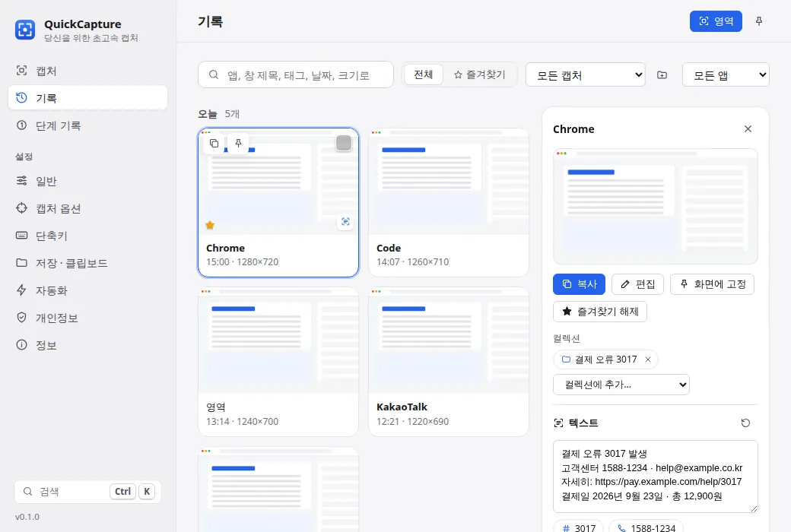Viewport: 791px width, 532px height.
Task: Open 캡처 옵션 settings
Action: [87, 207]
